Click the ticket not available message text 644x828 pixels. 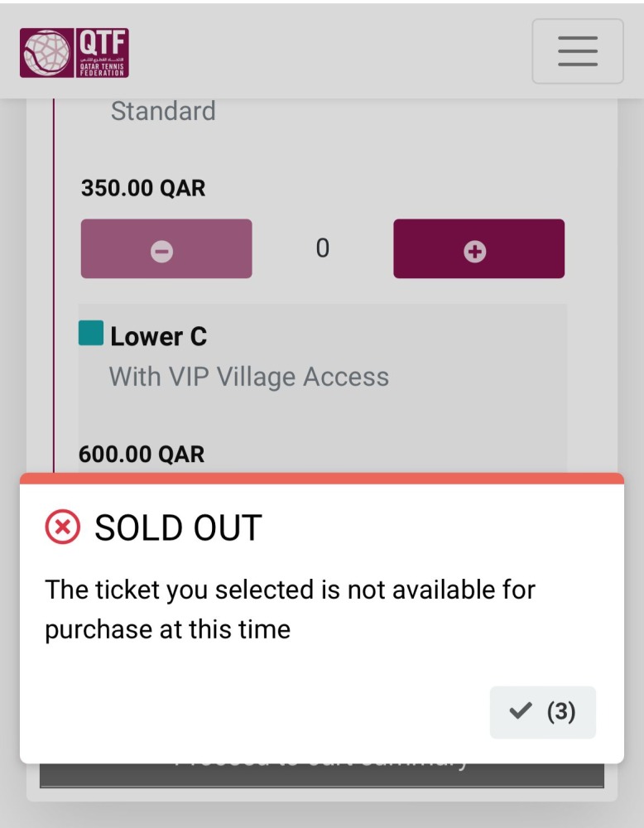click(x=290, y=609)
